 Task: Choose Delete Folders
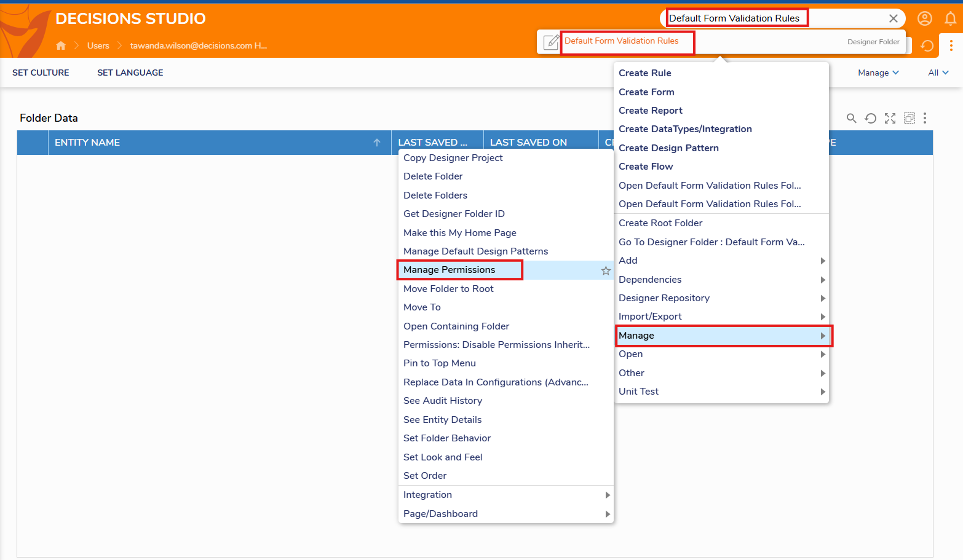coord(435,195)
